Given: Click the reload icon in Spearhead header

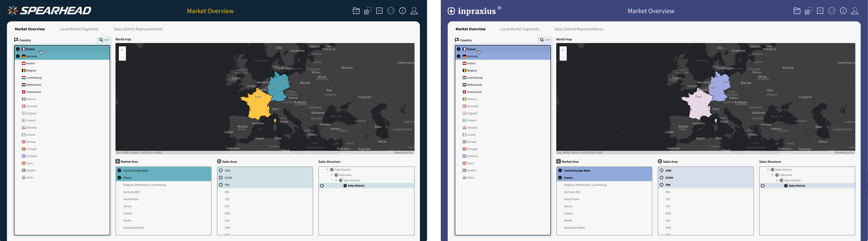Looking at the screenshot, I should (391, 11).
